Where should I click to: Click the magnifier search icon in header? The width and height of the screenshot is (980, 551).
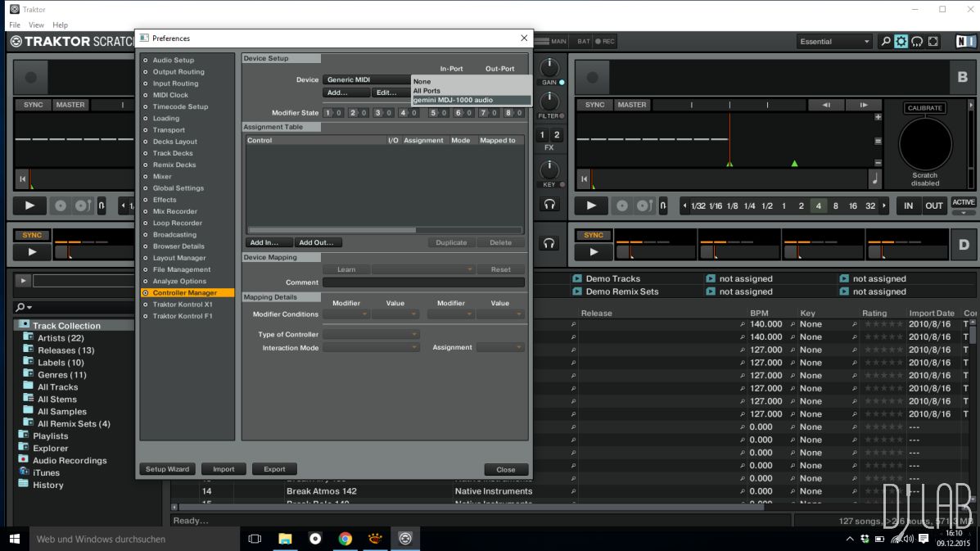(885, 42)
